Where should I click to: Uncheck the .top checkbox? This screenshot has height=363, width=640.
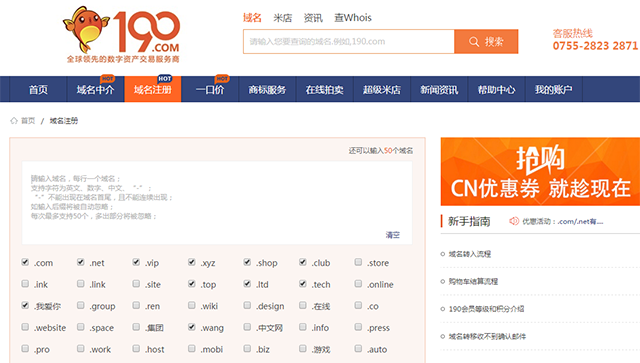(191, 283)
